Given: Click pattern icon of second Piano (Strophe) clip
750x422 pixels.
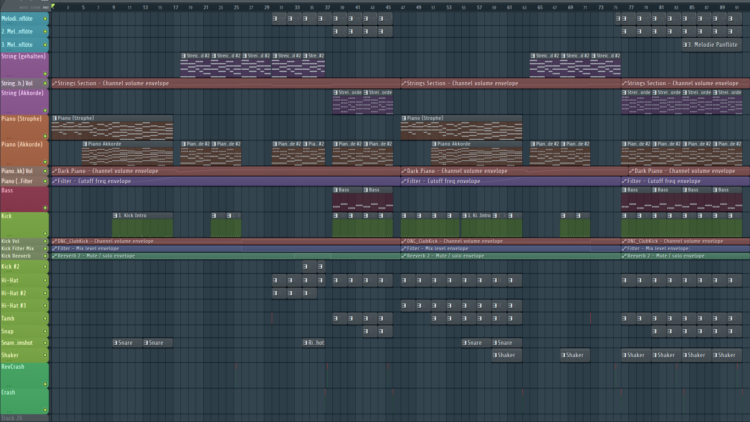Looking at the screenshot, I should [x=404, y=118].
